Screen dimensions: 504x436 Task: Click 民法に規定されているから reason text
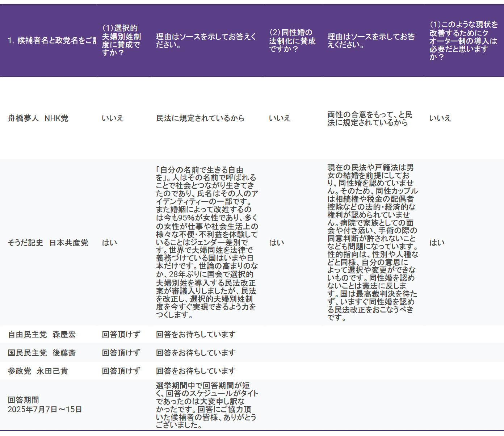point(200,118)
